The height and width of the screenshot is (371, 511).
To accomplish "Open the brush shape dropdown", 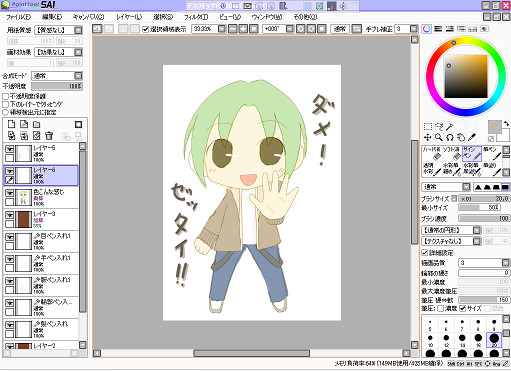I will point(477,230).
